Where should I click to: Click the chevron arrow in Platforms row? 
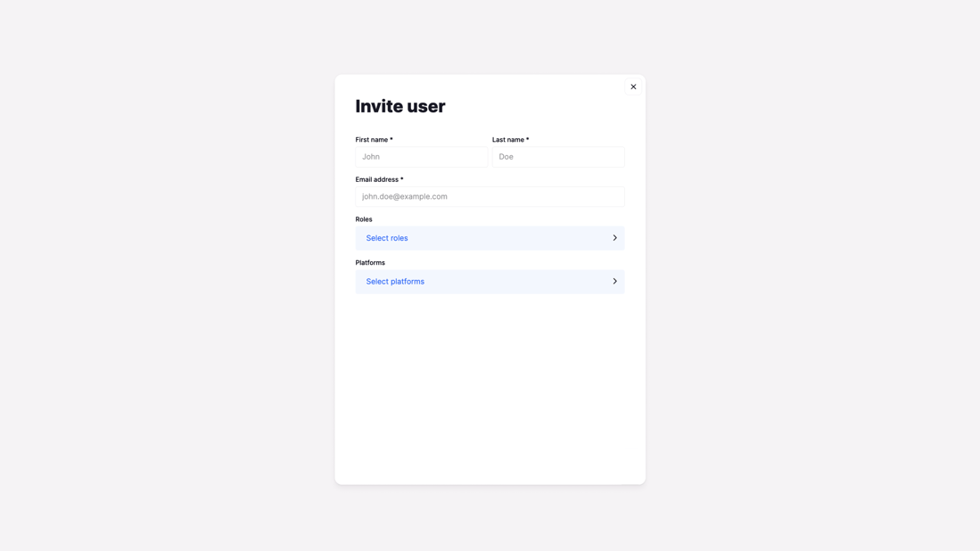click(614, 282)
